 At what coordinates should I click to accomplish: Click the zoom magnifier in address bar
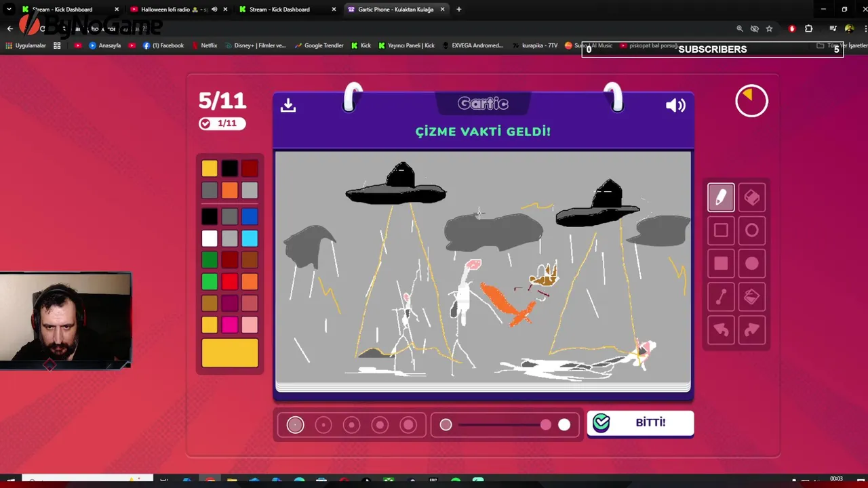click(x=740, y=28)
